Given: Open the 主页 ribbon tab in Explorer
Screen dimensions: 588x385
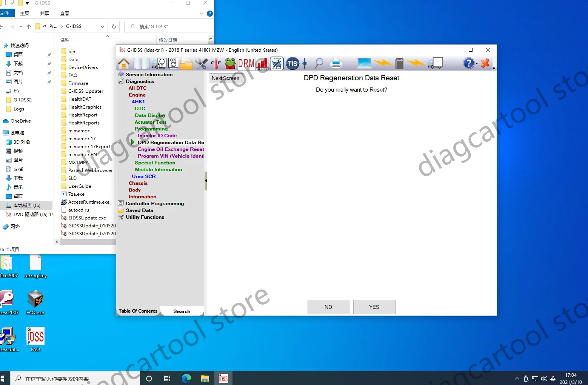Looking at the screenshot, I should [25, 13].
